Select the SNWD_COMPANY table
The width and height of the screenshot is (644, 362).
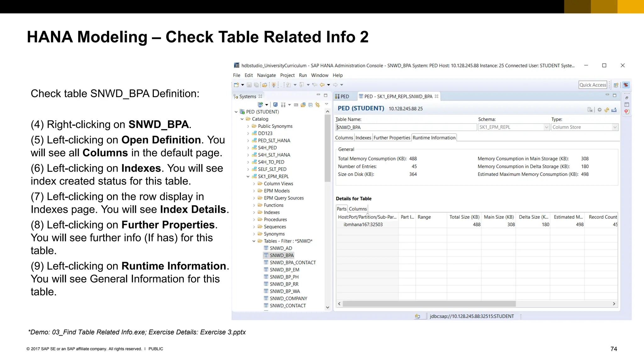click(288, 299)
